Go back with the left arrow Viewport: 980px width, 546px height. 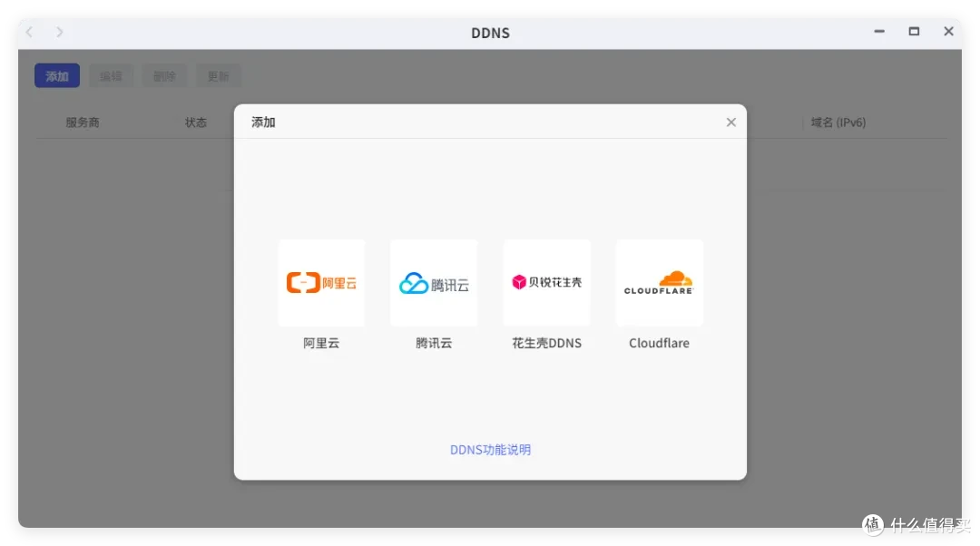click(x=29, y=32)
